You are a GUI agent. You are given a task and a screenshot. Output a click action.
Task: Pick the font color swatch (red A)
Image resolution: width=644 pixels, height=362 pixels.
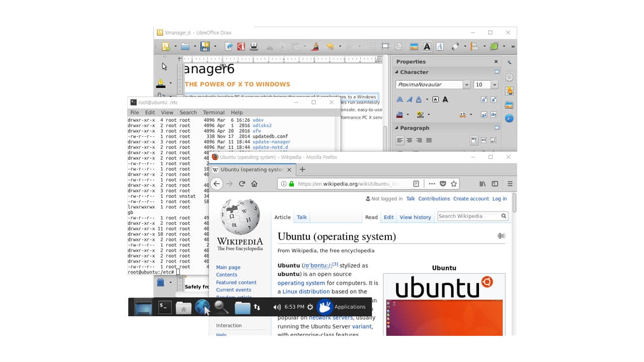coord(399,115)
